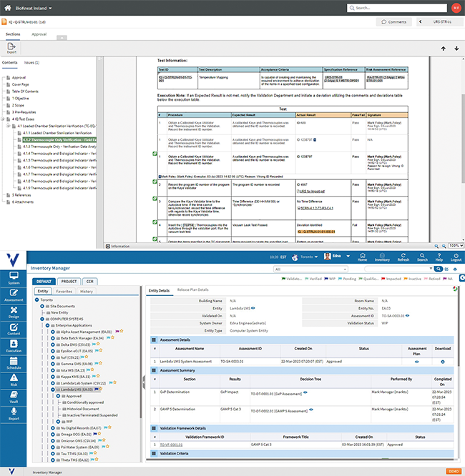Select the PROJECT tab
Screen dimensions: 465x476
pyautogui.click(x=69, y=282)
